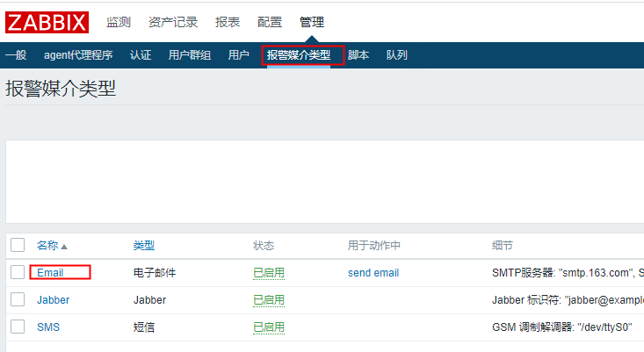Tick the checkbox for Jabber row

[18, 299]
